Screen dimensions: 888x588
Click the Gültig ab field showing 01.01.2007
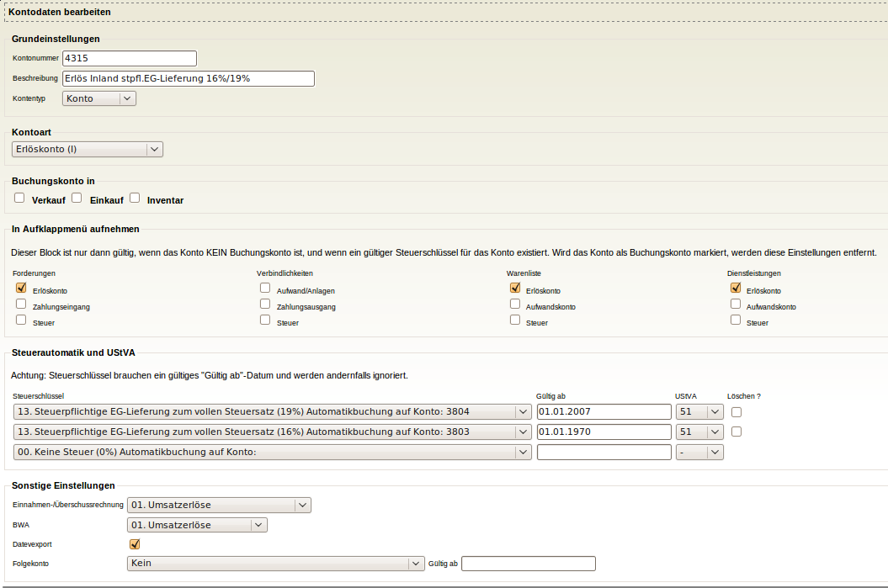point(604,412)
